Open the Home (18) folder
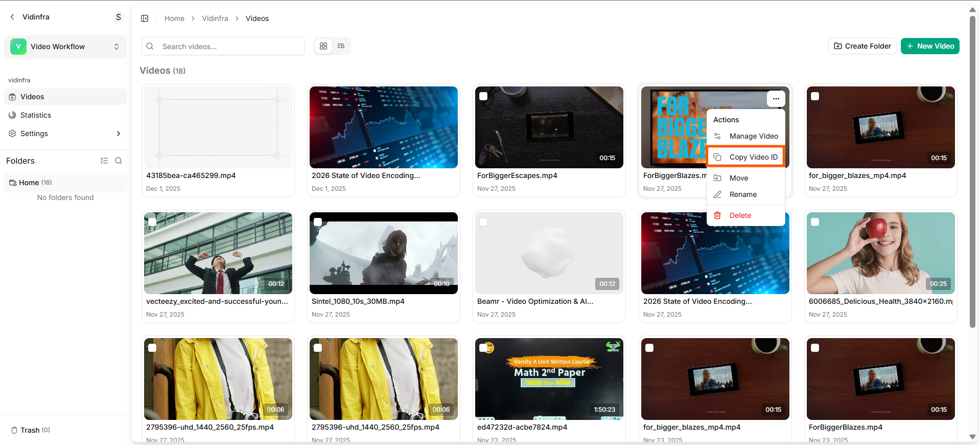The width and height of the screenshot is (980, 445). [x=65, y=183]
